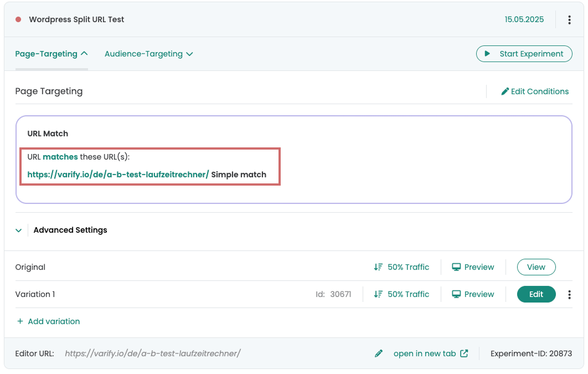Click external link icon after open in new tab

click(x=464, y=353)
